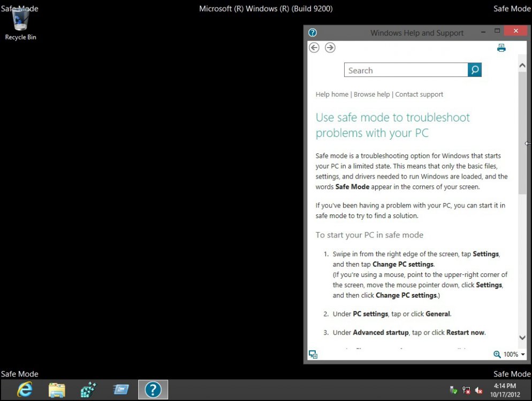Click the forward arrow in Help window
This screenshot has width=532, height=401.
click(330, 48)
